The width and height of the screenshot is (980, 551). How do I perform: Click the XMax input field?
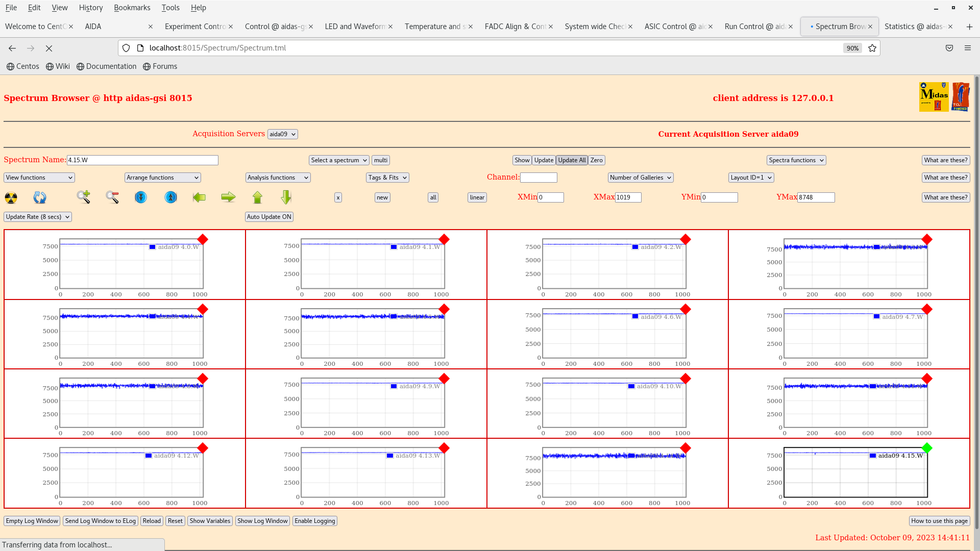[x=628, y=197]
